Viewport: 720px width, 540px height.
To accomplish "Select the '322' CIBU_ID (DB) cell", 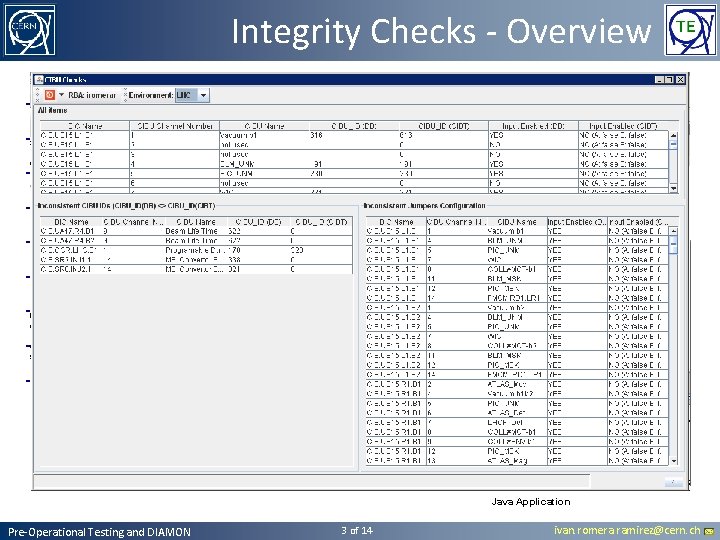I will pyautogui.click(x=259, y=231).
